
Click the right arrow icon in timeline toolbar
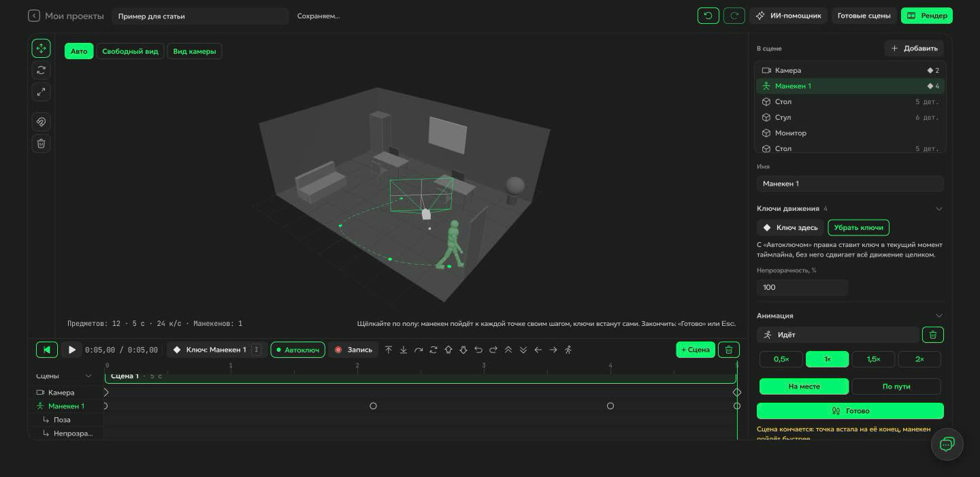(553, 350)
